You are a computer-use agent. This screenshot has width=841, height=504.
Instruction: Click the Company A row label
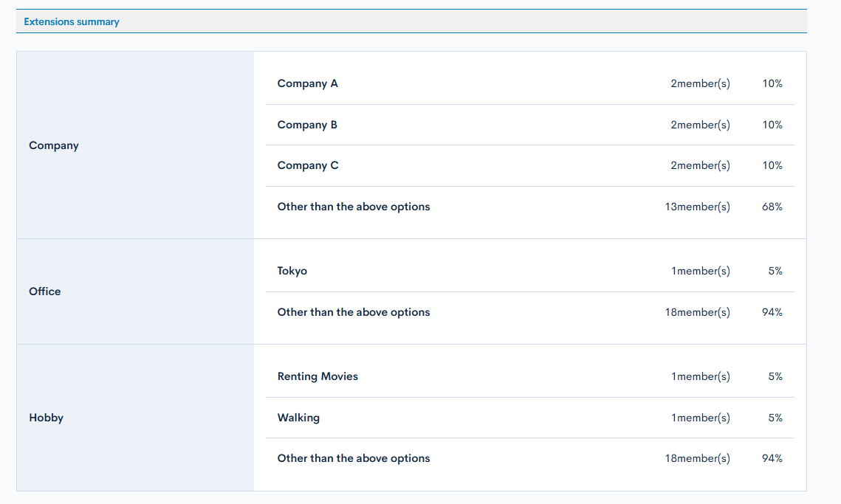[x=307, y=83]
